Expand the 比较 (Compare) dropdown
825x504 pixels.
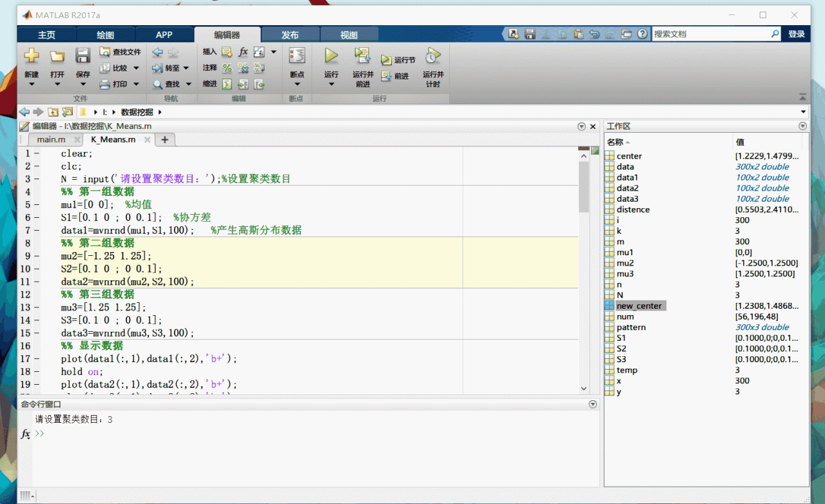click(136, 68)
